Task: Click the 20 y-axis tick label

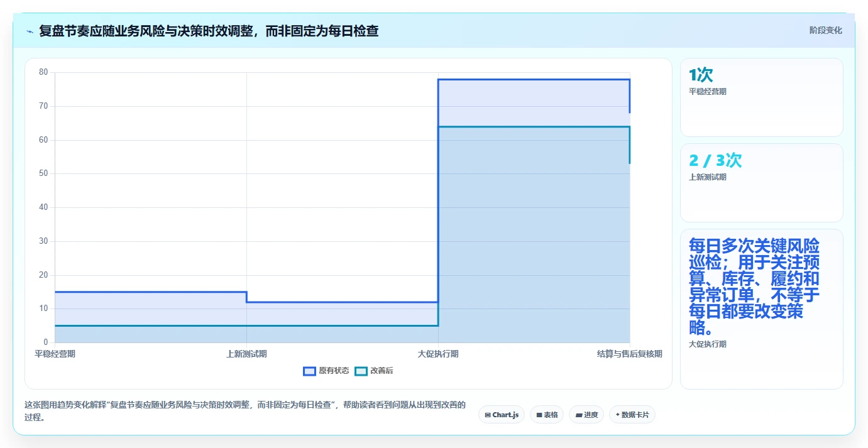Action: pyautogui.click(x=44, y=275)
